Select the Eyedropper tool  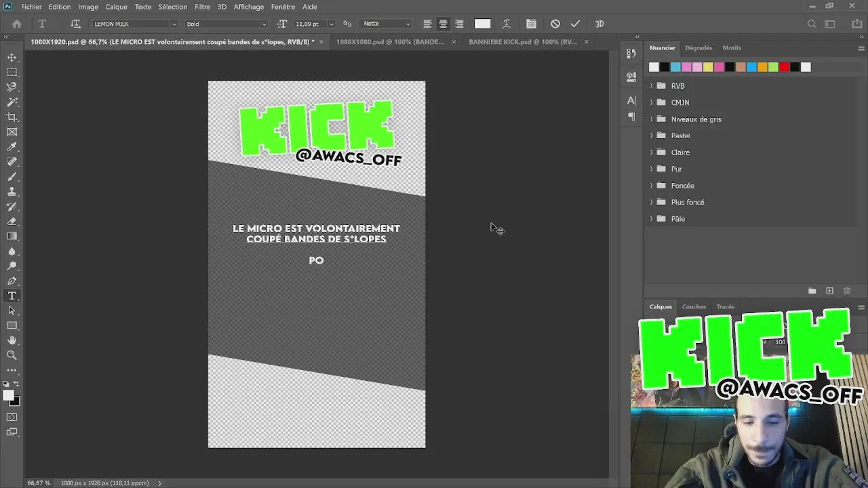(12, 147)
